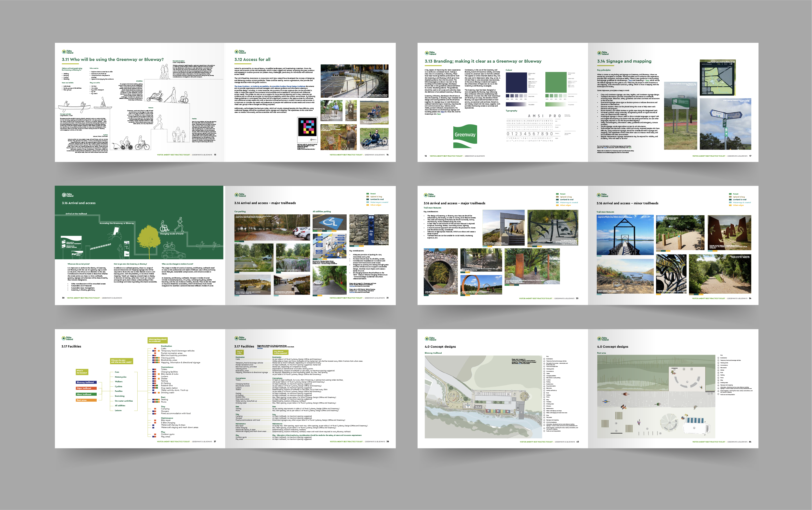
Task: Click the dark blue primary colour swatch
Action: tap(516, 82)
